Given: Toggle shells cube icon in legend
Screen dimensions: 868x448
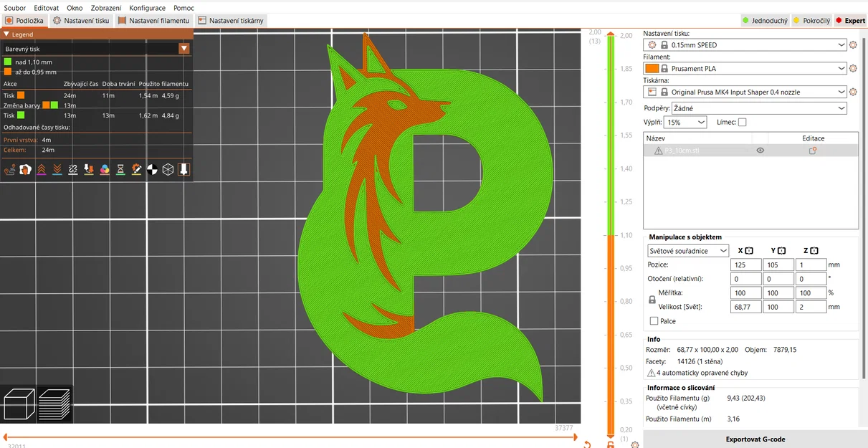Looking at the screenshot, I should tap(168, 170).
